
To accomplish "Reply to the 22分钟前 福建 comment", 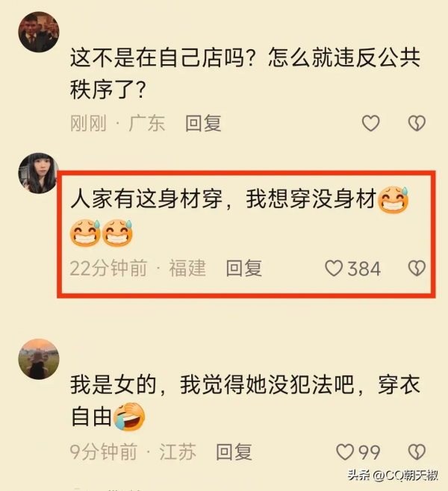I will click(x=244, y=269).
